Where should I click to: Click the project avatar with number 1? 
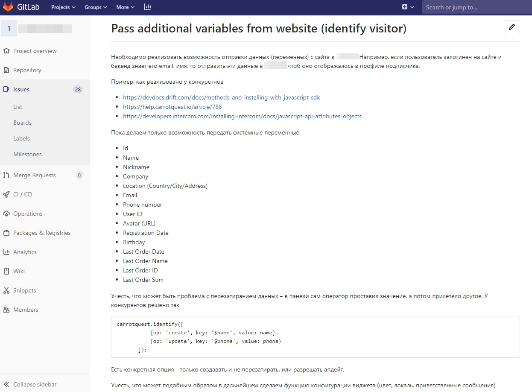tap(9, 29)
